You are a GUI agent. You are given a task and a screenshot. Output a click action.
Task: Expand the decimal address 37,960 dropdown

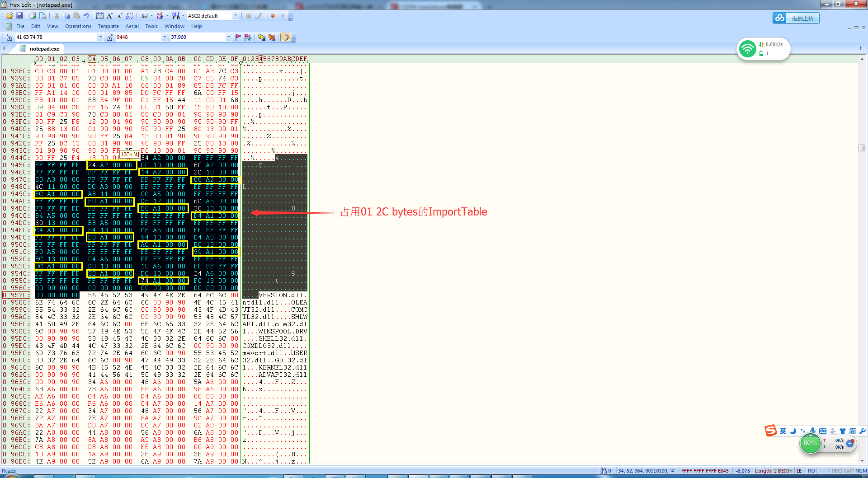[229, 37]
